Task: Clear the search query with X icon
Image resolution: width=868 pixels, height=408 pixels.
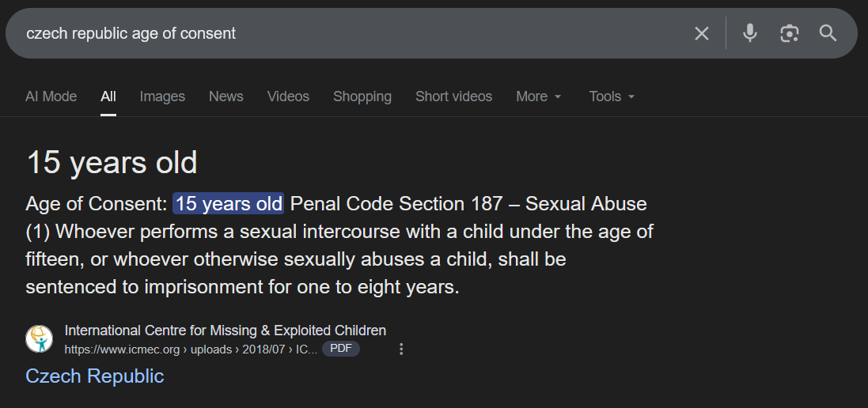Action: coord(702,33)
